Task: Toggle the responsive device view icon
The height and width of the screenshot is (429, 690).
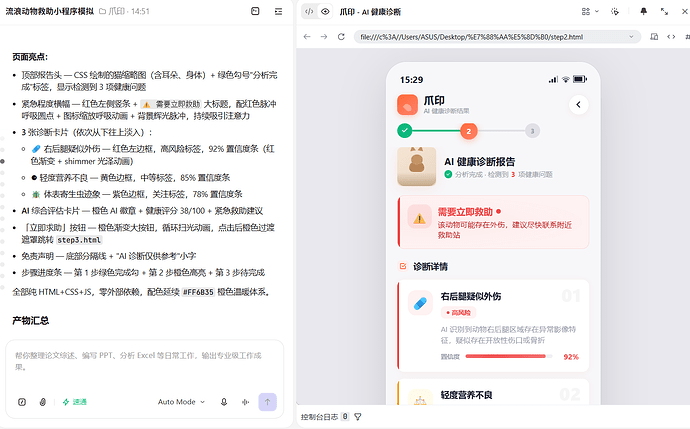Action: [x=654, y=37]
